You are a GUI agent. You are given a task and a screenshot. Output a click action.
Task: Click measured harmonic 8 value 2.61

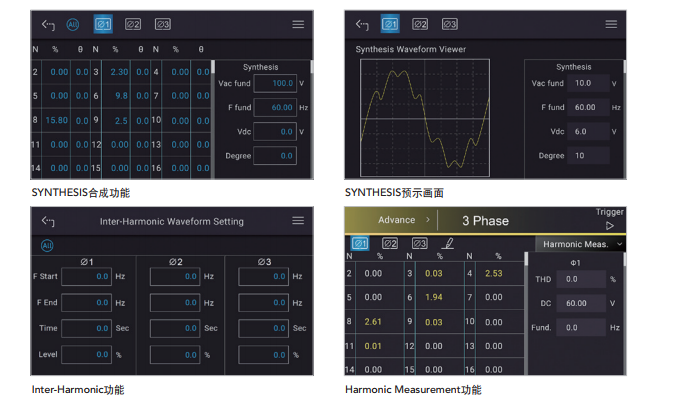(x=373, y=322)
